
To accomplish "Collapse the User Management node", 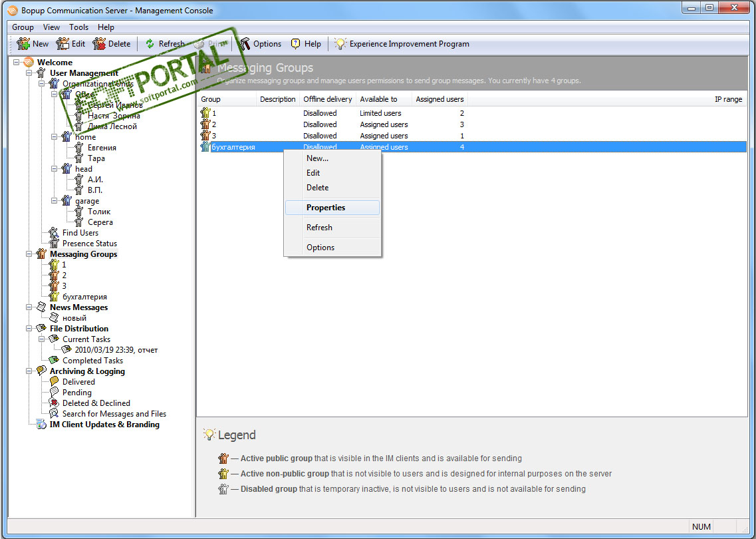I will pyautogui.click(x=29, y=73).
